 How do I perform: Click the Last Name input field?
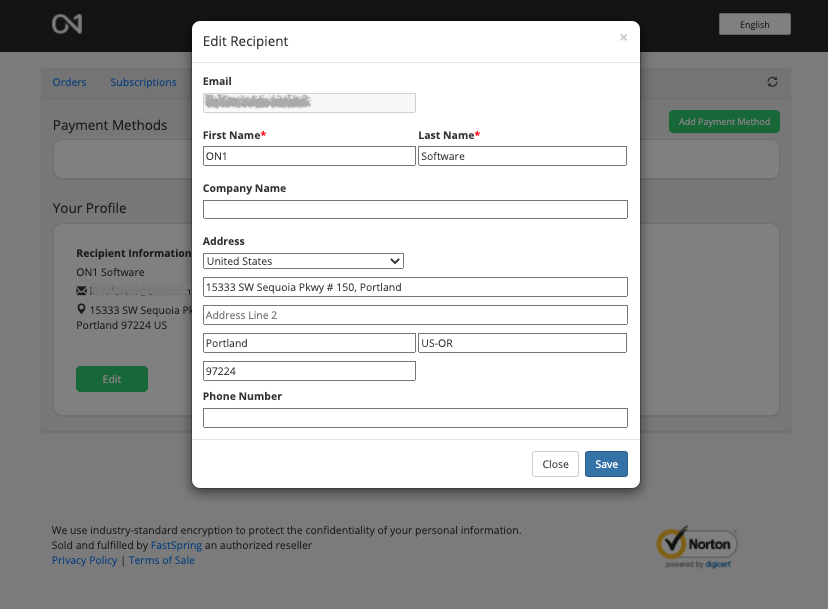point(522,156)
